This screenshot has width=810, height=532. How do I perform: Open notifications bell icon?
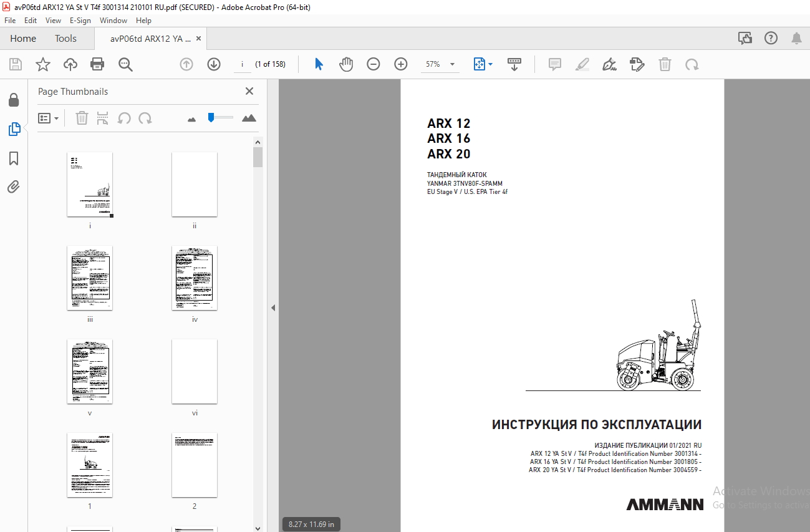(796, 39)
